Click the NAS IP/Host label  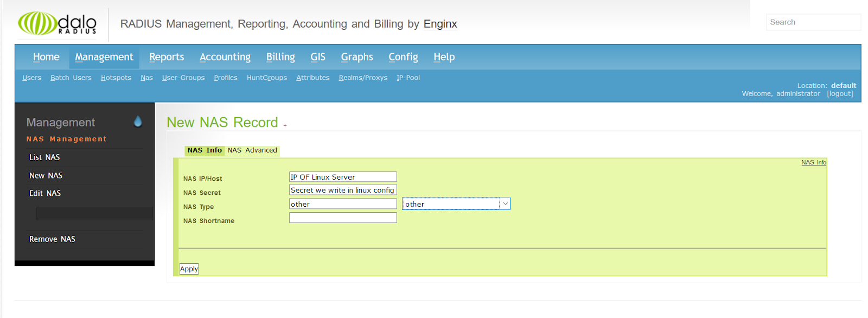[202, 179]
